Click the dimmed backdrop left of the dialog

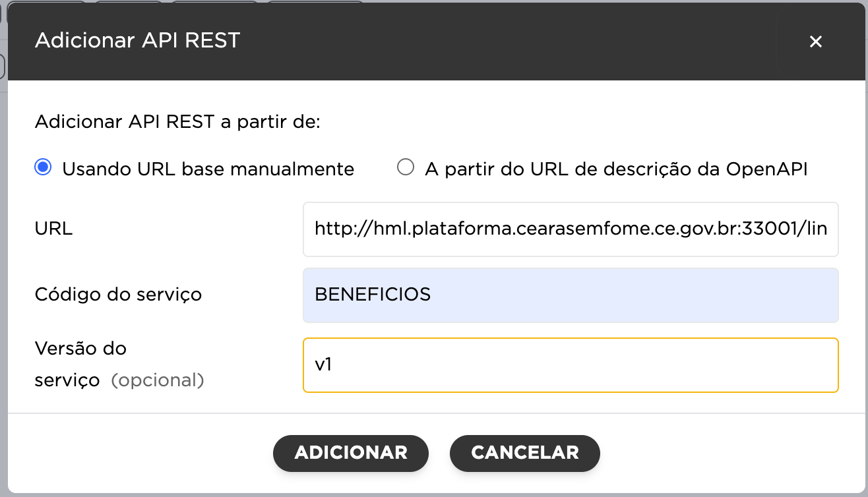(x=3, y=264)
